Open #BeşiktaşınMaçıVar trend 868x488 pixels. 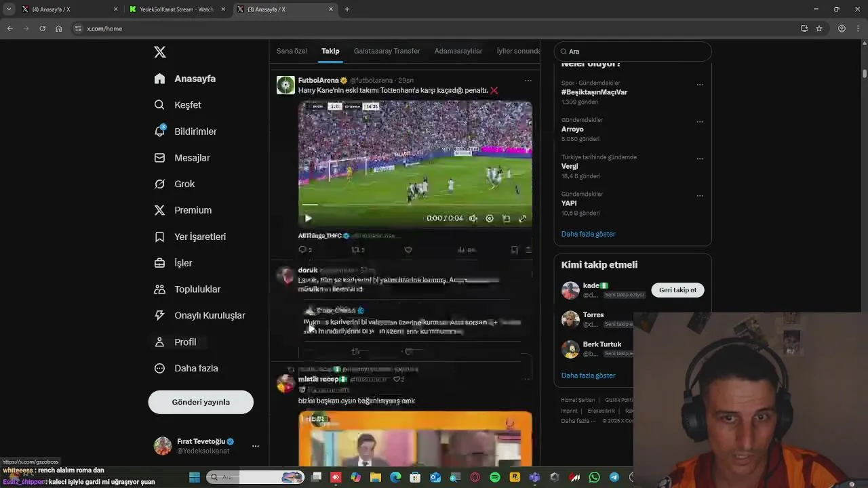tap(594, 92)
